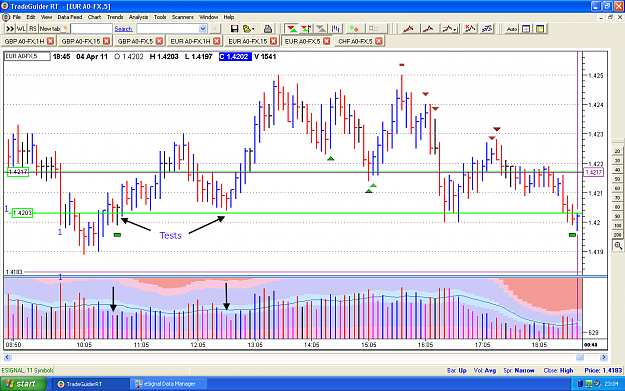The image size is (625, 391).
Task: Select the first trend line drawing tool
Action: click(x=408, y=29)
